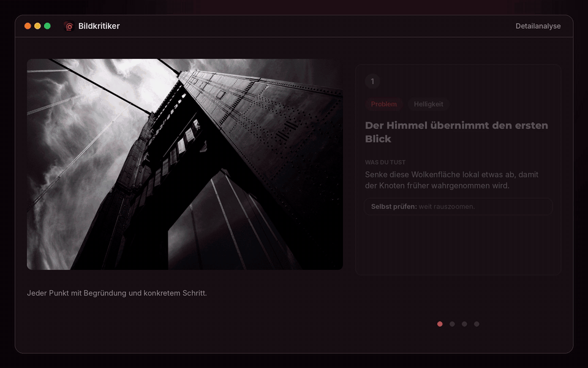Viewport: 588px width, 368px height.
Task: Click the bridge tower photo
Action: [x=185, y=164]
